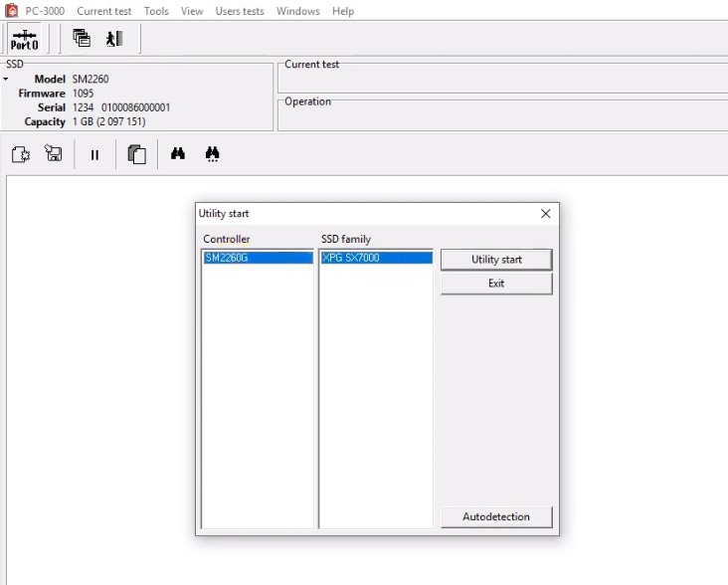Viewport: 728px width, 585px height.
Task: Open the Current test menu
Action: coord(104,11)
